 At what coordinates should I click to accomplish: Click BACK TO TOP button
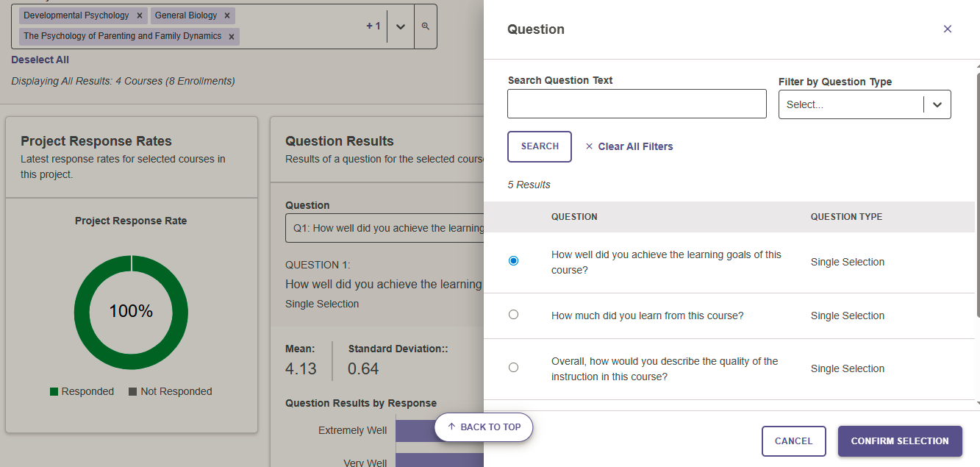point(484,427)
